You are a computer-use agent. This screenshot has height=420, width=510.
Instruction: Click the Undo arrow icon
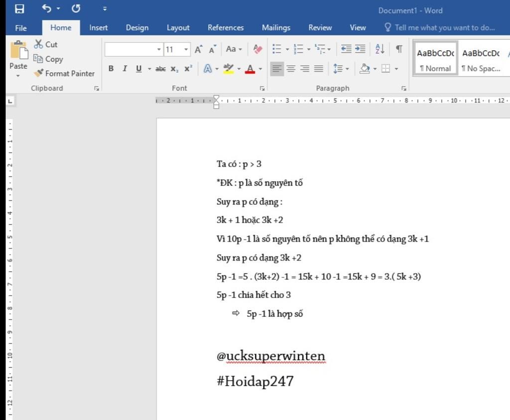coord(46,8)
